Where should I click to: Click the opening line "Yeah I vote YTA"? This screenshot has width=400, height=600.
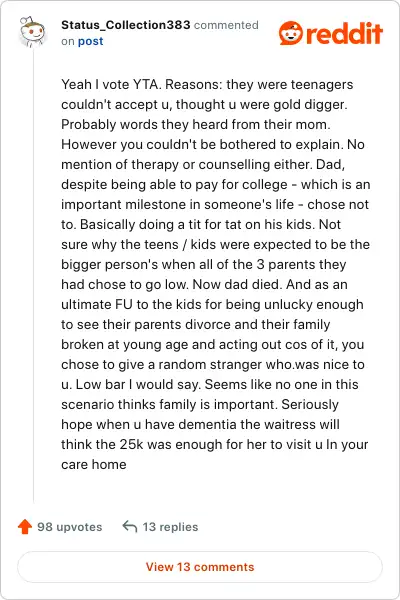[110, 84]
